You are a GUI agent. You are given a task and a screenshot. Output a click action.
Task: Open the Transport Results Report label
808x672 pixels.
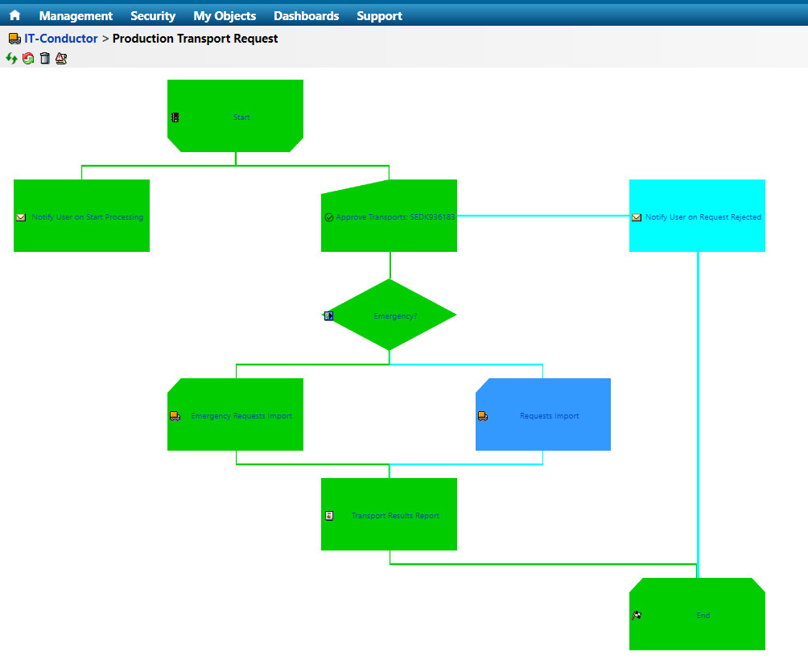coord(395,515)
